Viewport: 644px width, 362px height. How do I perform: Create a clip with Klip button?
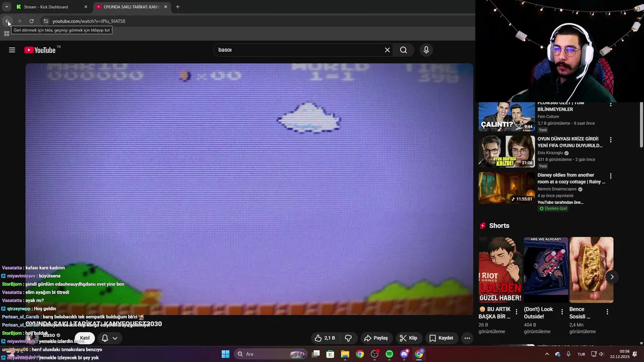click(x=409, y=338)
